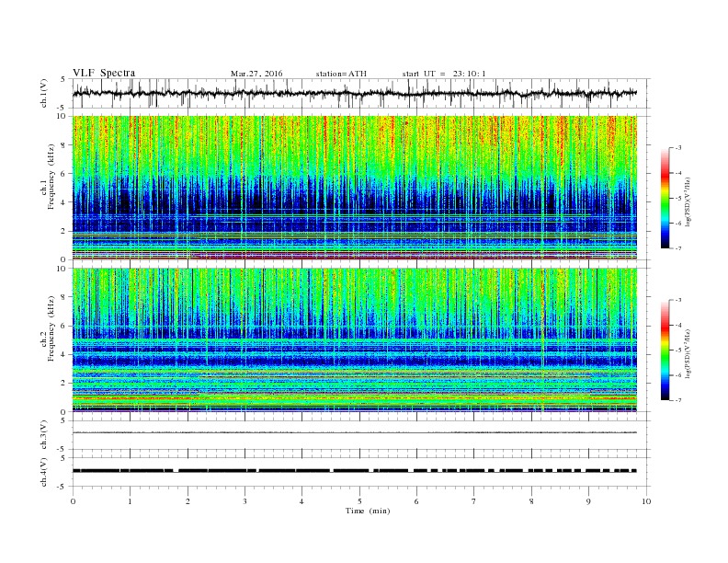Click the "5" tick label of the ch.3(V) axis

[63, 420]
